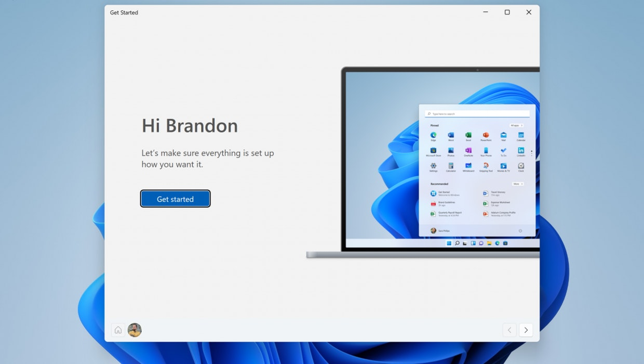Click the Excel icon in pinned apps
Viewport: 644px width, 364px height.
click(468, 135)
